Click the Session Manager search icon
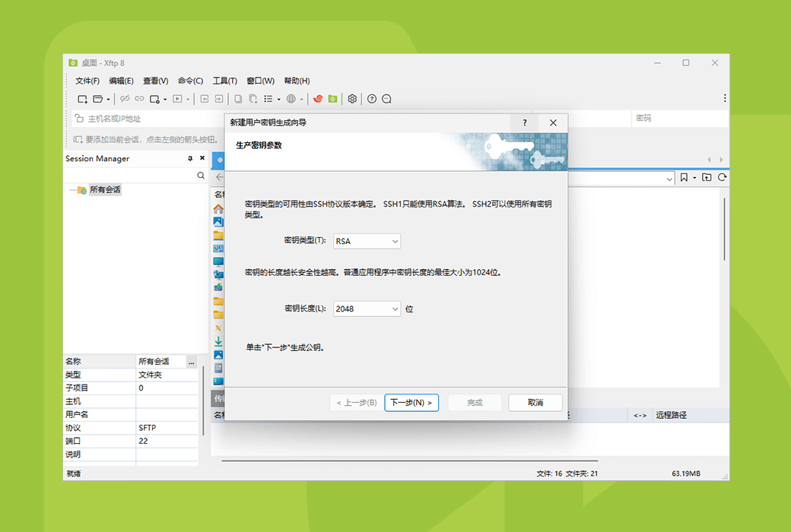This screenshot has width=791, height=532. click(201, 176)
